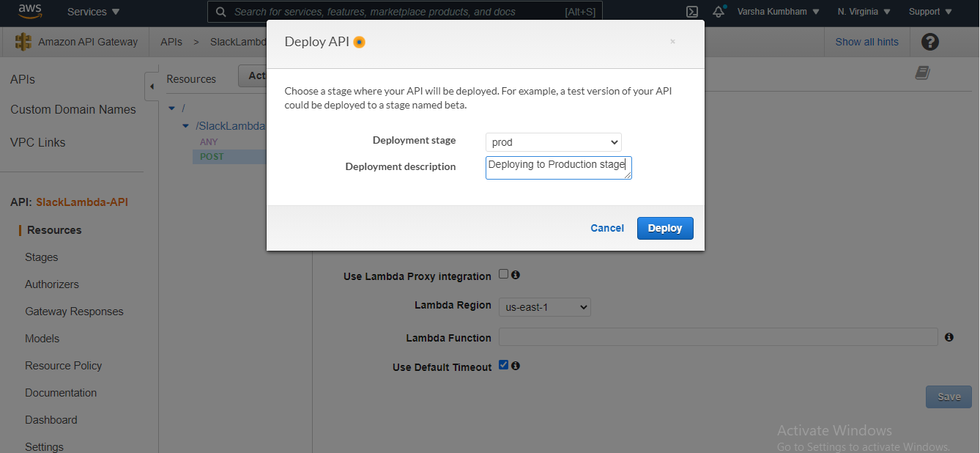Viewport: 980px width, 453px height.
Task: Click the AWS logo home icon
Action: click(29, 12)
